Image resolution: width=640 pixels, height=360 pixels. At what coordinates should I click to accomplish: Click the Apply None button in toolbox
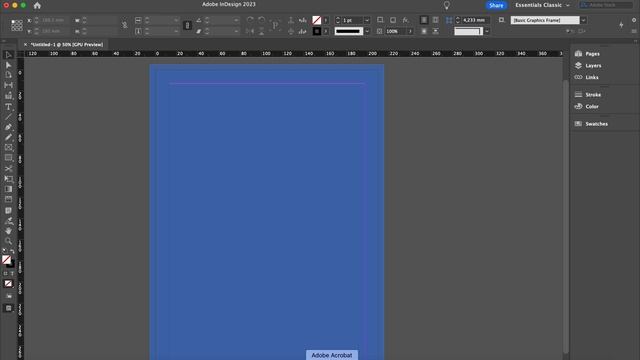(8, 284)
